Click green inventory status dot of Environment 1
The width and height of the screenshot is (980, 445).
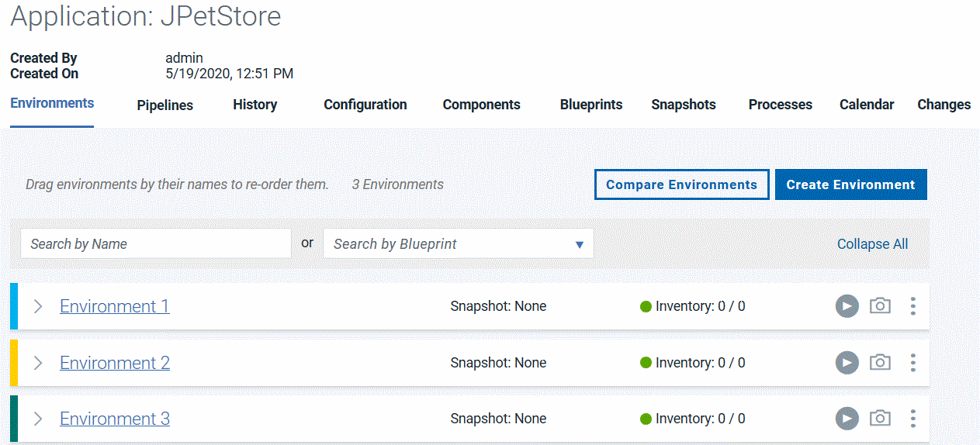tap(646, 306)
